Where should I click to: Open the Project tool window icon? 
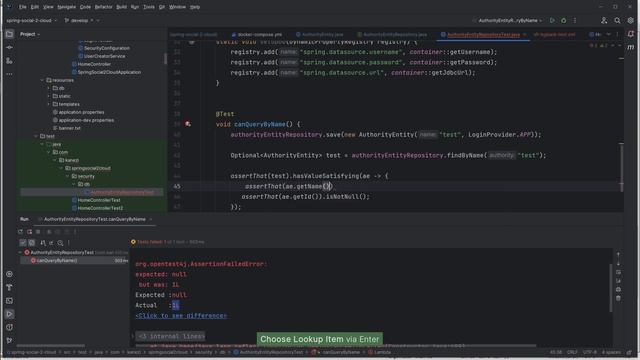tap(9, 34)
